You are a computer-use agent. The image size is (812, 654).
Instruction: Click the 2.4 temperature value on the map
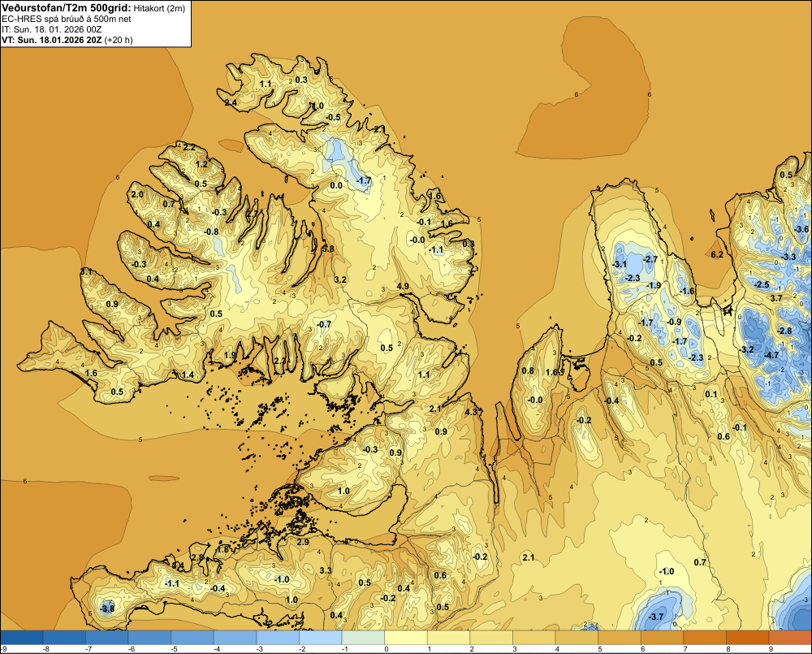(231, 102)
